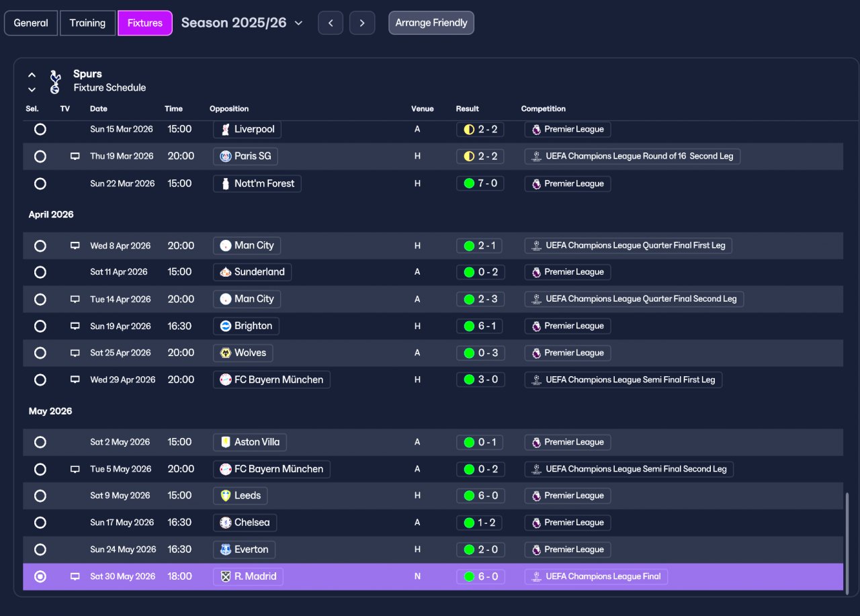Click the fixture list vertical scrollbar
This screenshot has width=860, height=616.
coord(847,541)
